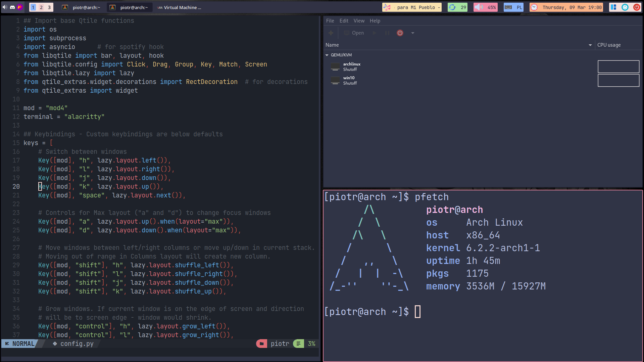Open Discord from the system tray
This screenshot has height=362, width=644.
point(12,7)
